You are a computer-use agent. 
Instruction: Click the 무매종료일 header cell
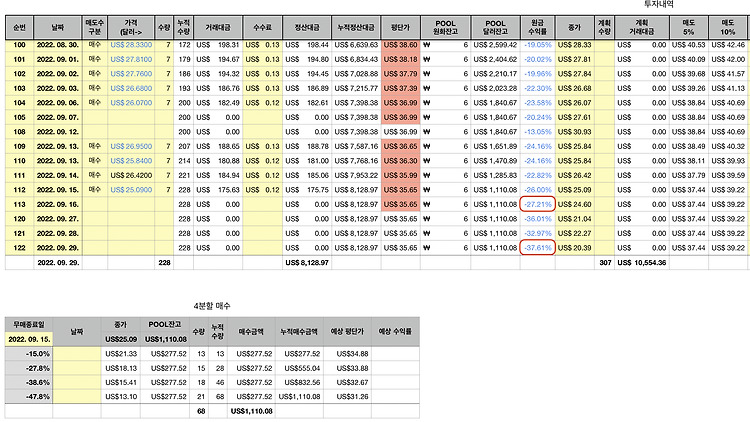tap(29, 324)
